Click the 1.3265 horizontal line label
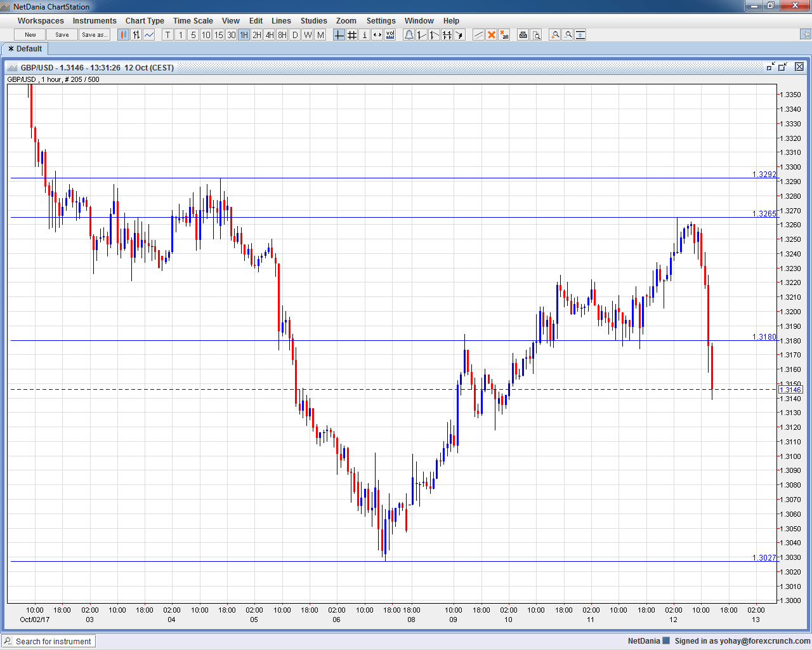812x650 pixels. pos(764,213)
